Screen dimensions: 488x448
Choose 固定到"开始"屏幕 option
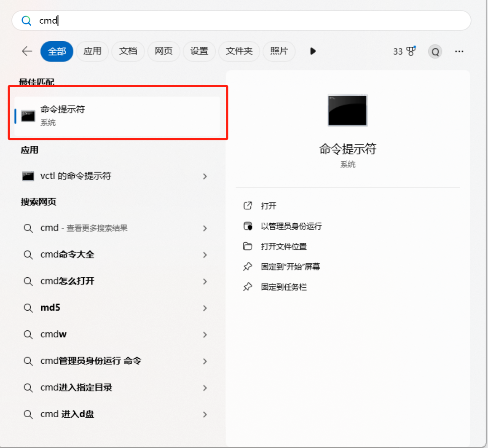click(290, 267)
